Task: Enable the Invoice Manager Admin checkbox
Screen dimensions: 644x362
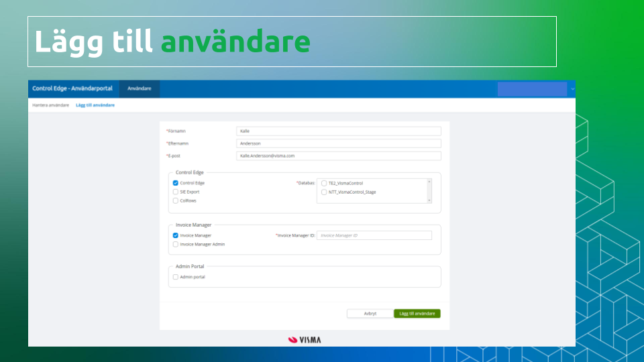Action: [175, 244]
